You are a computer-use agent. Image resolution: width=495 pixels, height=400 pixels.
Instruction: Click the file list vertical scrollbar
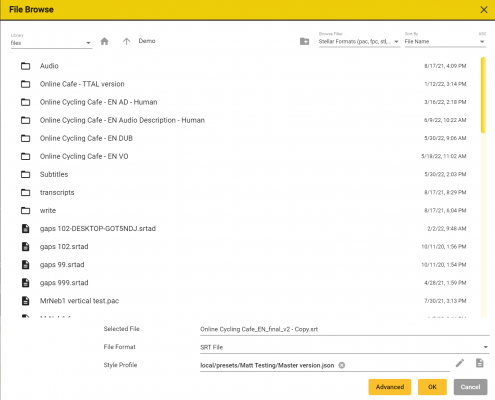(483, 95)
